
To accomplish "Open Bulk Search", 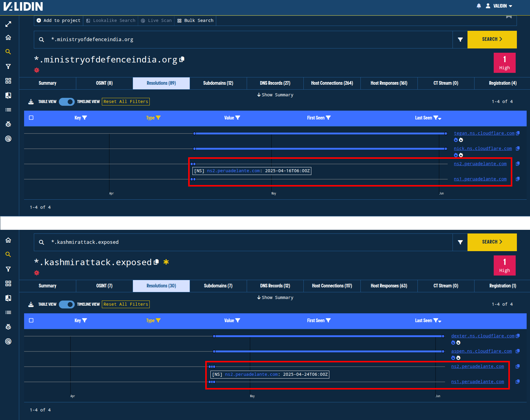I will pyautogui.click(x=195, y=20).
